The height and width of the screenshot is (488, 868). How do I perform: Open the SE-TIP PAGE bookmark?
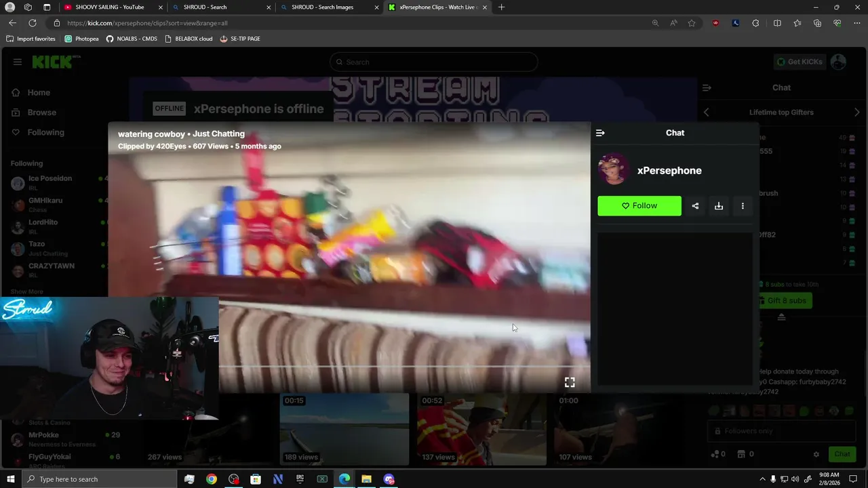(240, 39)
